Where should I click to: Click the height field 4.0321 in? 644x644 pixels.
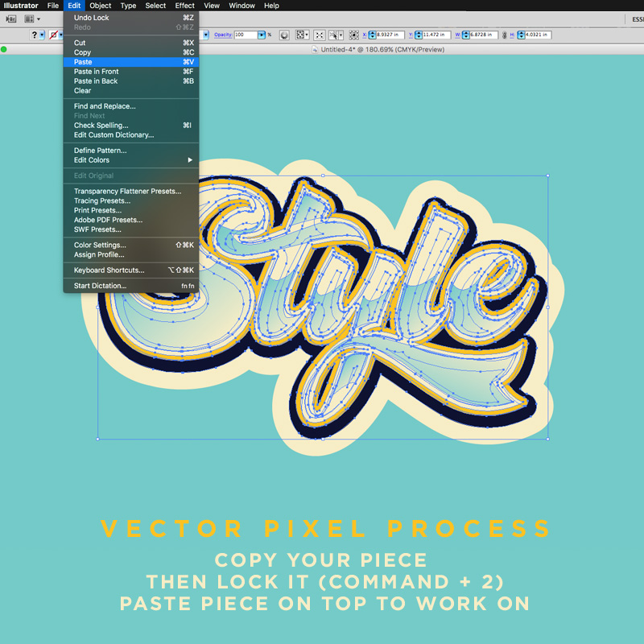click(538, 35)
